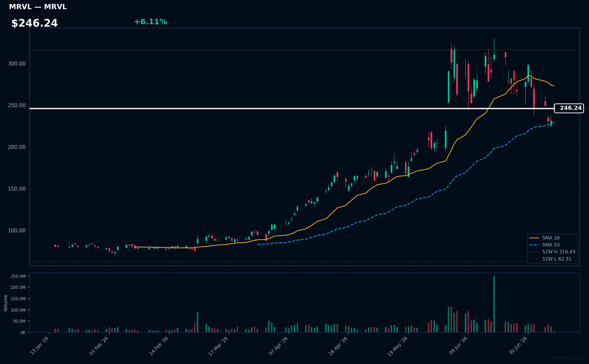This screenshot has width=589, height=364.
Task: Click the 0K volume axis label
Action: (x=23, y=333)
